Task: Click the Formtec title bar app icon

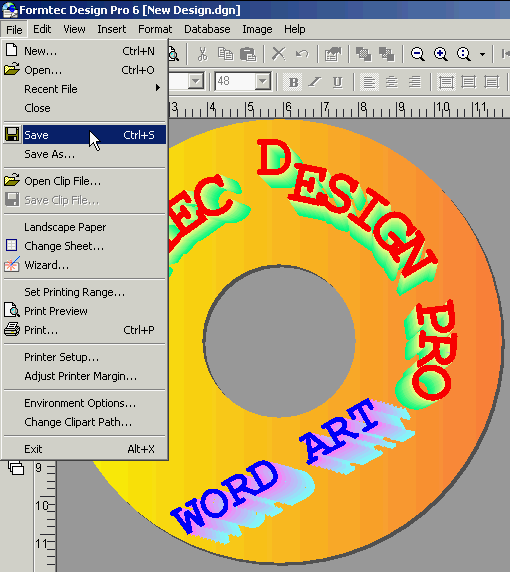Action: point(9,10)
